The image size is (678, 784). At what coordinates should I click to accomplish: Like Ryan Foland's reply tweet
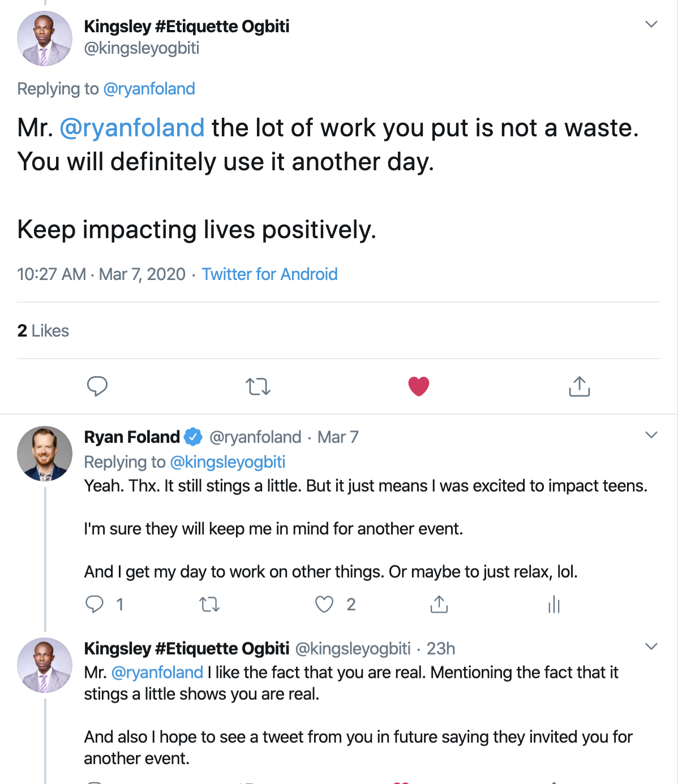tap(324, 604)
